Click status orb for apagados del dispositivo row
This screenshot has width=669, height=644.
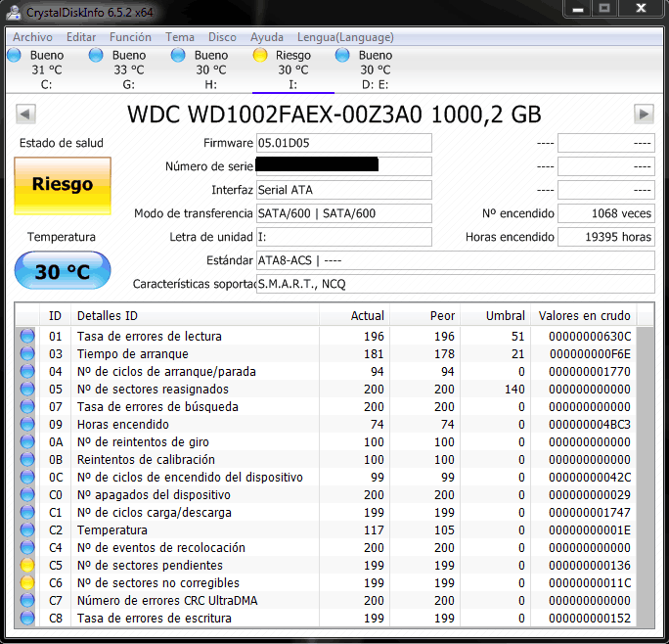click(27, 494)
